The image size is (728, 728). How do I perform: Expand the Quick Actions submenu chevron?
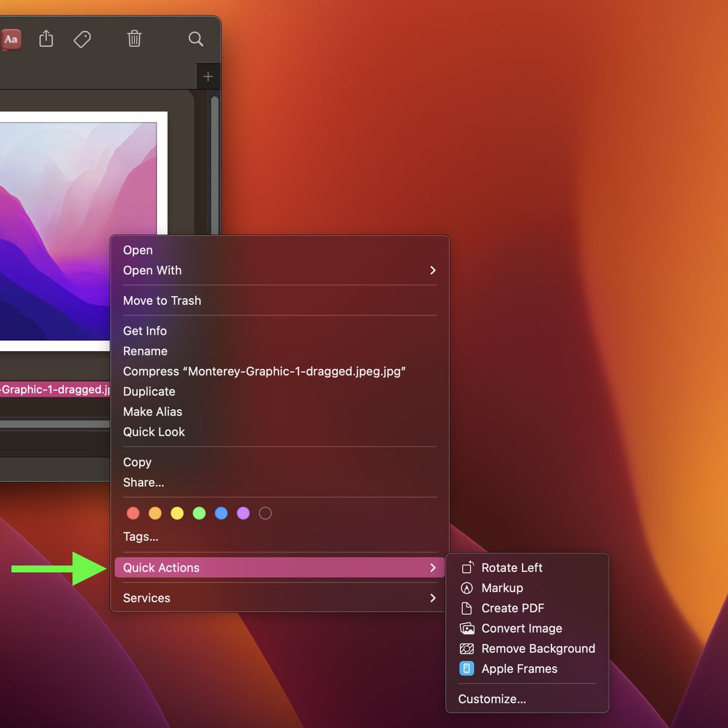click(433, 568)
